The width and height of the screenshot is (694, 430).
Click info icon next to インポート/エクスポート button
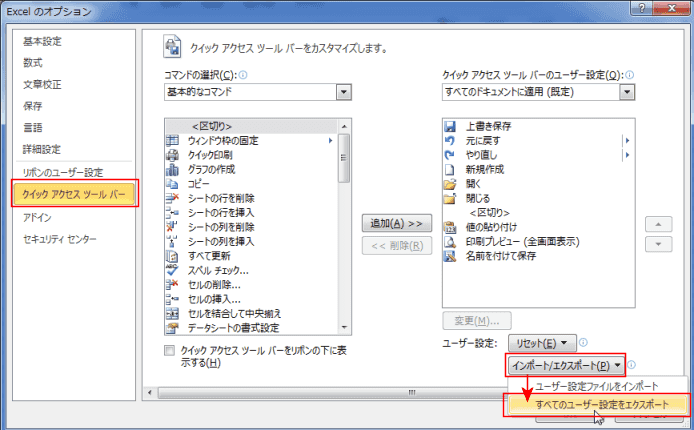[x=632, y=365]
